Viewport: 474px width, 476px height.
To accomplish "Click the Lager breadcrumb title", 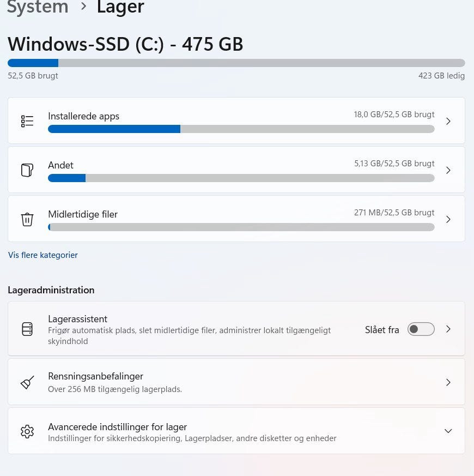I will pos(120,8).
